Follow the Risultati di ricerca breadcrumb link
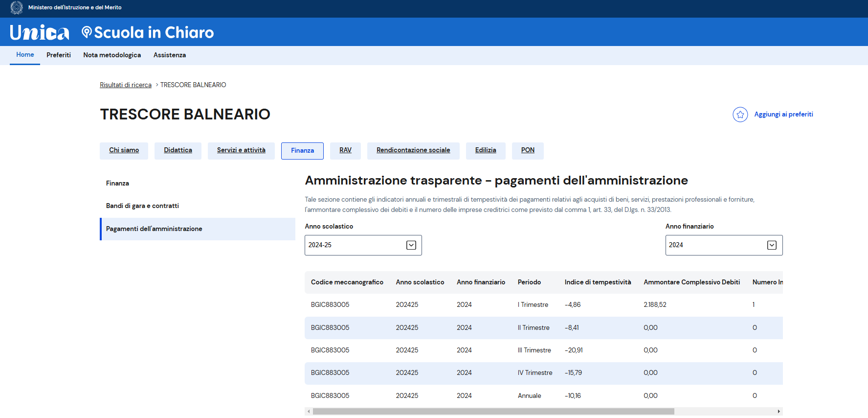This screenshot has height=418, width=868. pyautogui.click(x=126, y=85)
